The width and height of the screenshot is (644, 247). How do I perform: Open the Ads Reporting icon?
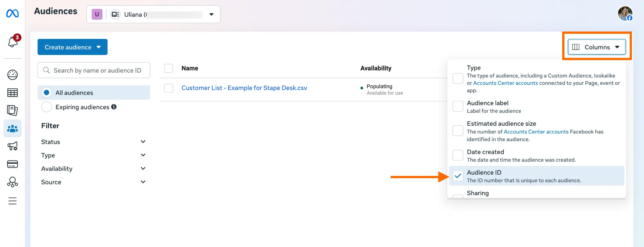(x=12, y=110)
